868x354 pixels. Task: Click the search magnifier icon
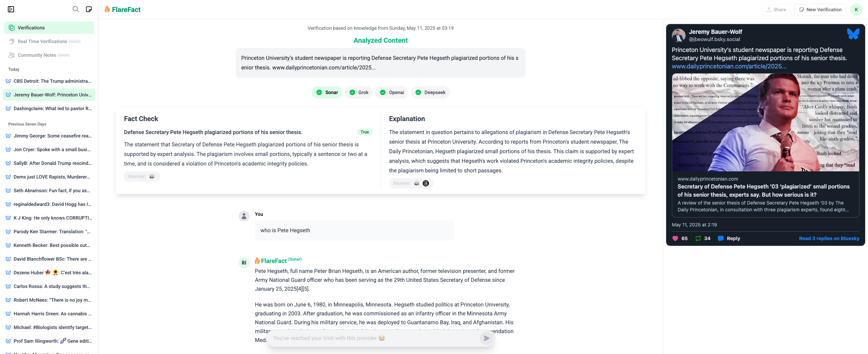(x=76, y=9)
